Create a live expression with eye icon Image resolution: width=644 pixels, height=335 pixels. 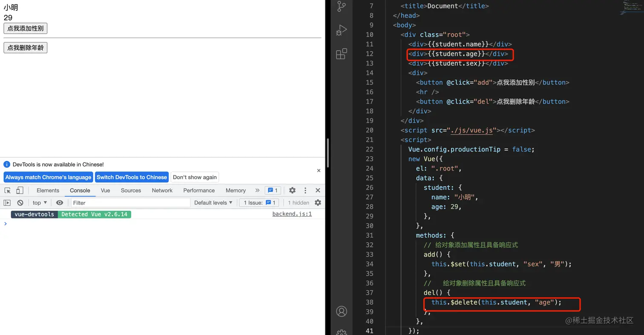(x=60, y=203)
